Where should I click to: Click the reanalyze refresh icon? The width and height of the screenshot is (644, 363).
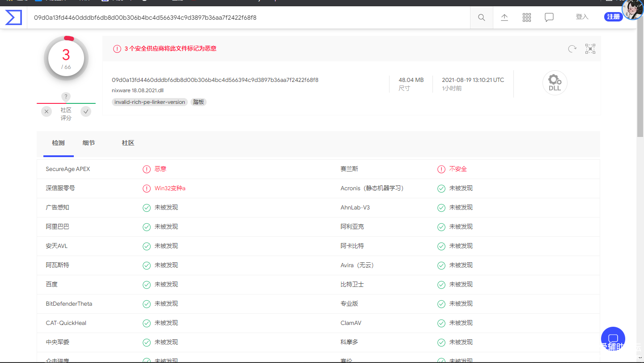tap(572, 49)
